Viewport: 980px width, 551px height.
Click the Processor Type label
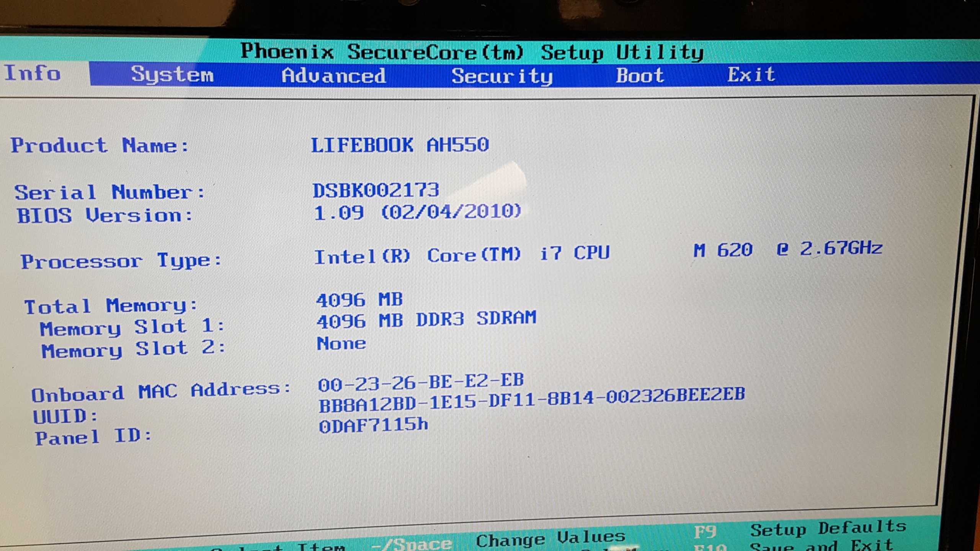(x=121, y=261)
